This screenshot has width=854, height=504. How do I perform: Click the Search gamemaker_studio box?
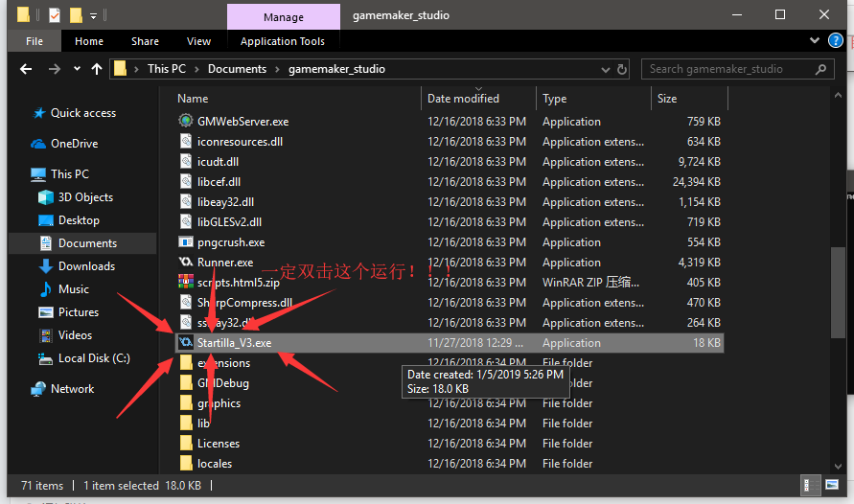pyautogui.click(x=737, y=69)
